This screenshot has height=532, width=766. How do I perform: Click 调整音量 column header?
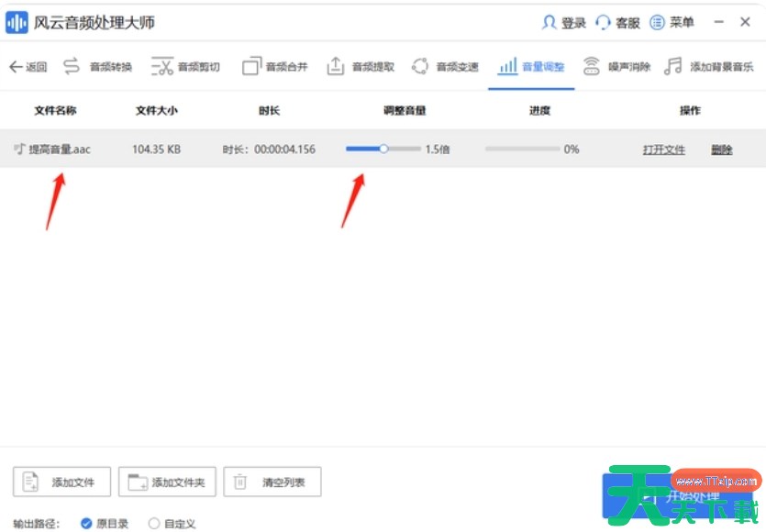(x=405, y=111)
